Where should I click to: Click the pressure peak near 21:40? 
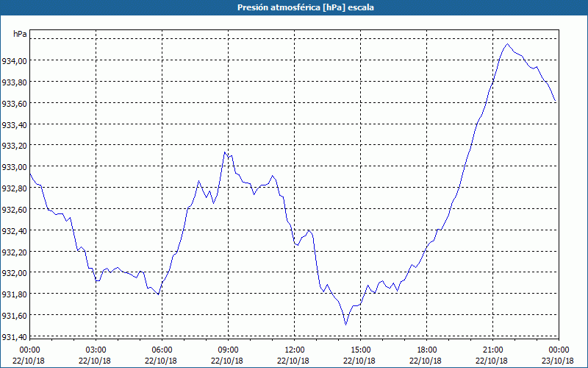pyautogui.click(x=508, y=44)
